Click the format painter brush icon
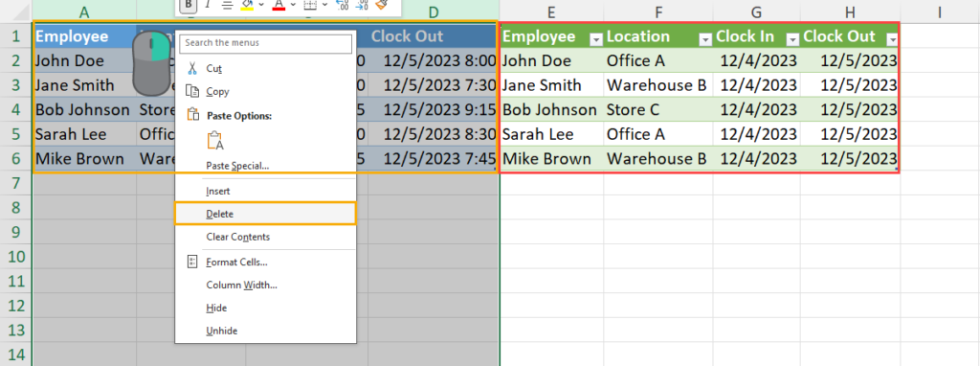This screenshot has height=366, width=980. tap(382, 5)
